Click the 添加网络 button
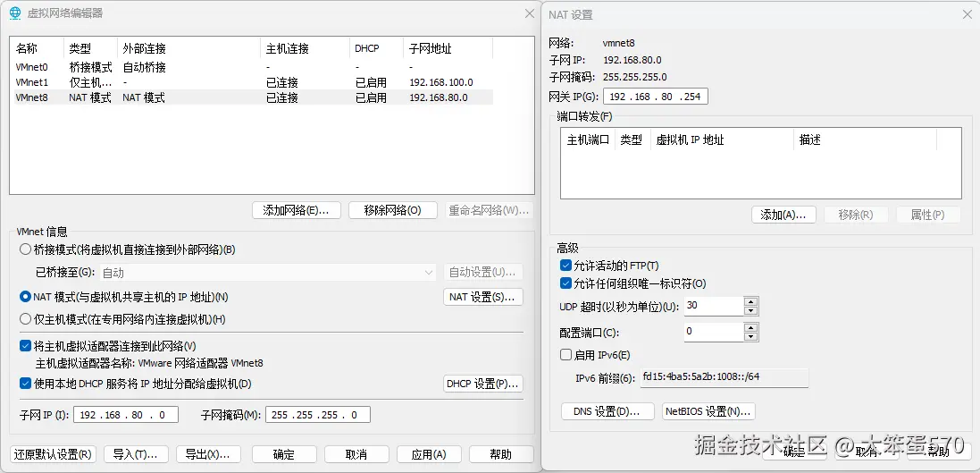This screenshot has width=980, height=473. point(296,210)
